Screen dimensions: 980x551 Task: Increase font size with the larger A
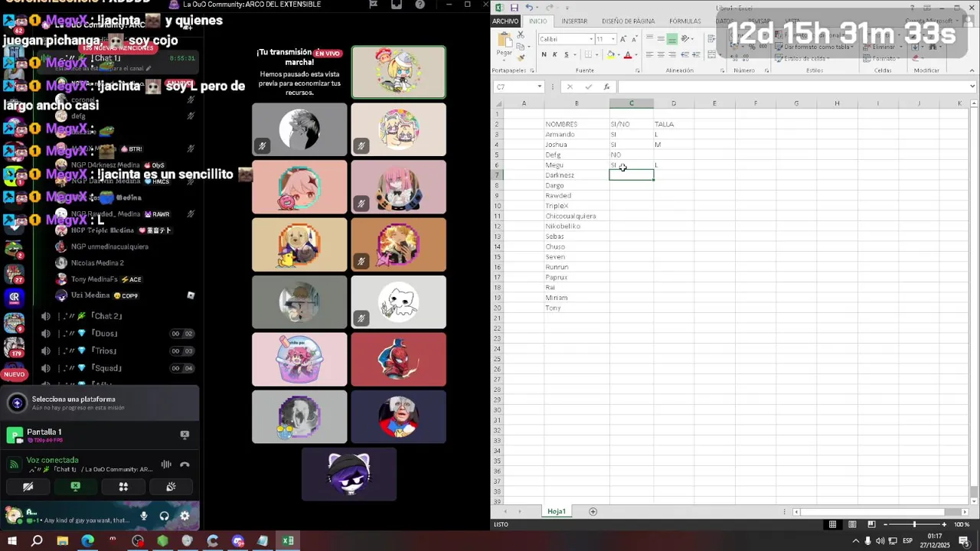click(623, 39)
